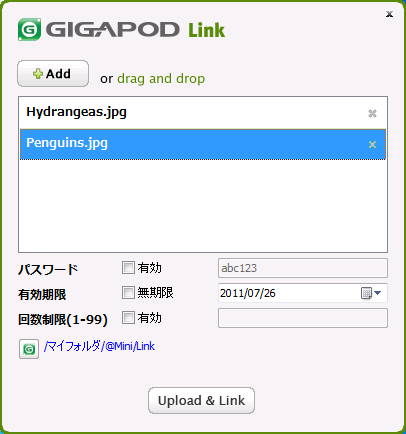The height and width of the screenshot is (434, 406).
Task: Expand the date dropdown arrow
Action: [x=378, y=293]
